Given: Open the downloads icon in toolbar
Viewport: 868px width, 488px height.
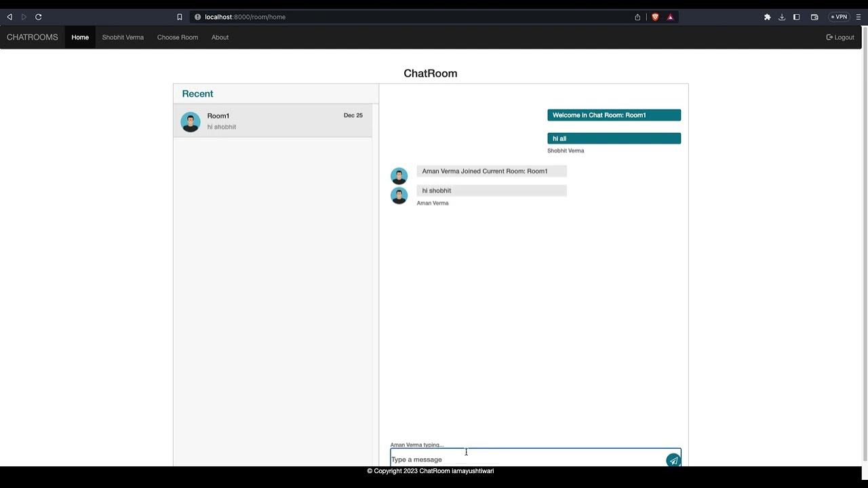Looking at the screenshot, I should point(782,17).
